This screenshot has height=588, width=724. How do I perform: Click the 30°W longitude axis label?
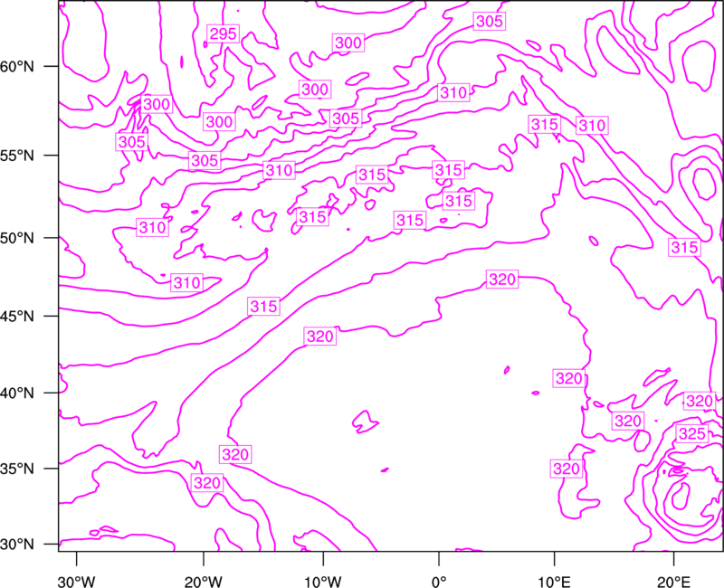[77, 582]
